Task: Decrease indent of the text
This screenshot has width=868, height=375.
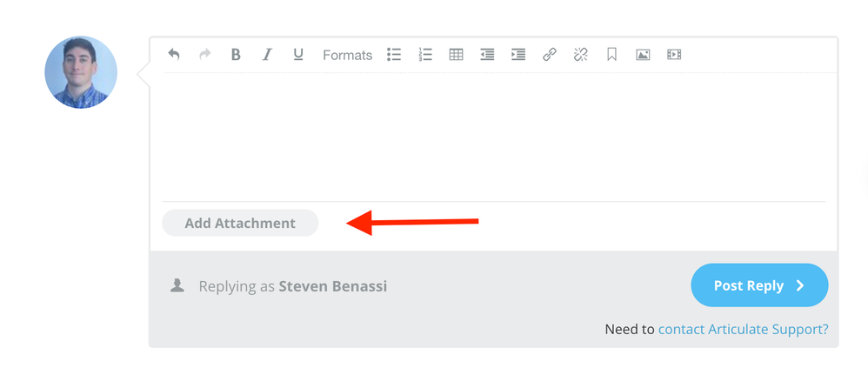Action: [487, 55]
